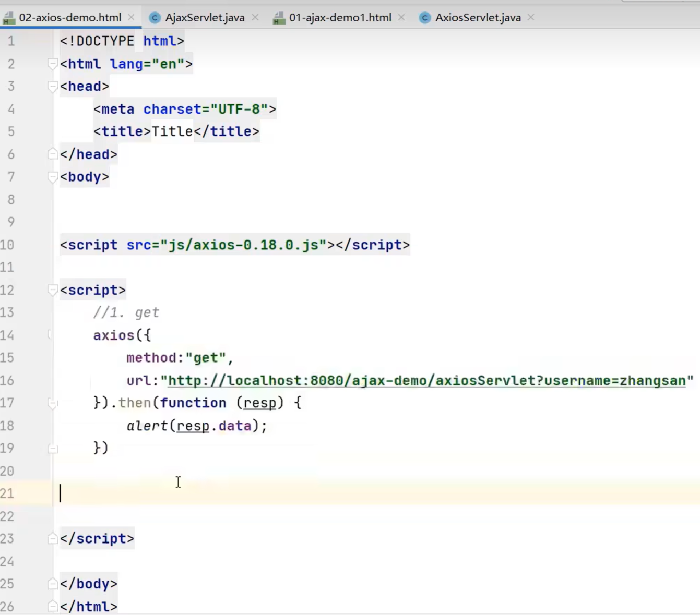The width and height of the screenshot is (700, 615).
Task: Click the "js/axios-0.18.0.js" src value
Action: (243, 245)
